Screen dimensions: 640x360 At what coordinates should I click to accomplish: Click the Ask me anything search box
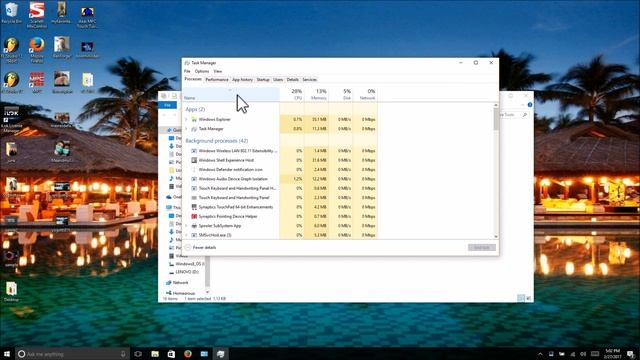coord(72,354)
